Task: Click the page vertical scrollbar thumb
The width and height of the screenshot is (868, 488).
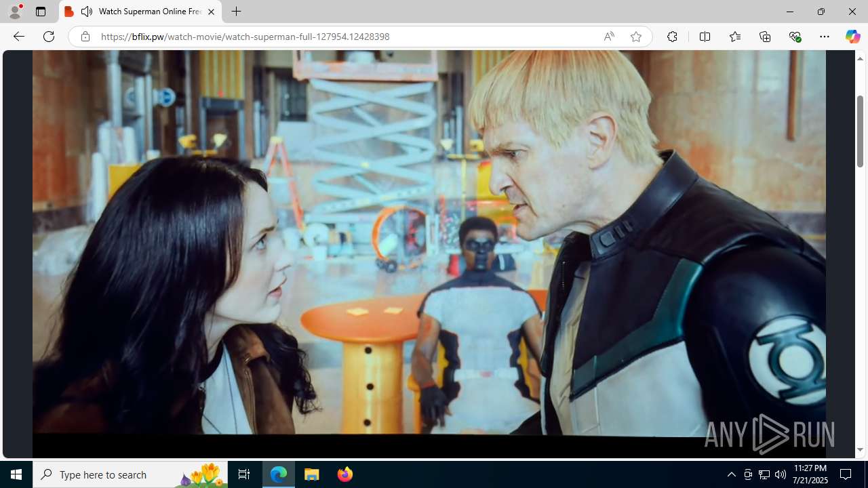Action: click(x=860, y=131)
